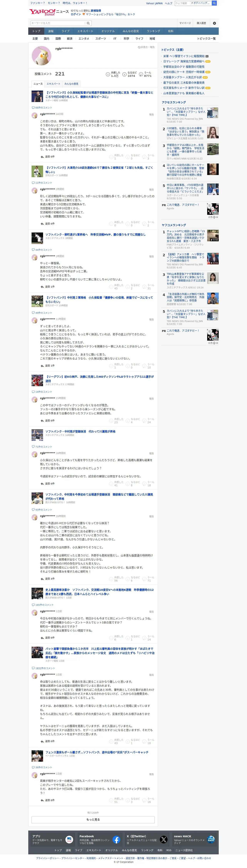Image resolution: width=247 pixels, height=868 pixels.
Task: Open footer link プライバシーポリシー
Action: tap(48, 858)
